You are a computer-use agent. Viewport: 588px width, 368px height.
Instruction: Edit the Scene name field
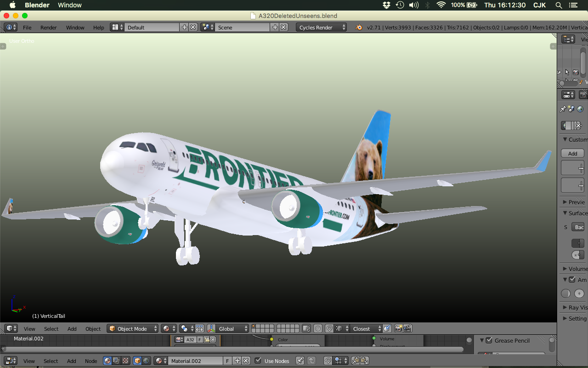[243, 27]
